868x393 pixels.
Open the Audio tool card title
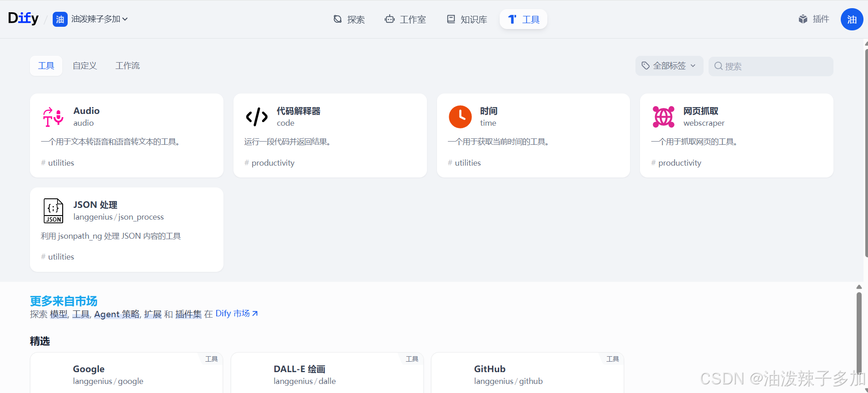(86, 111)
